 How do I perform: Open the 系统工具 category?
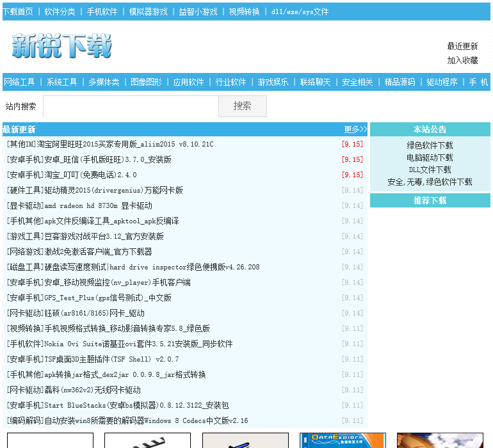pos(61,83)
